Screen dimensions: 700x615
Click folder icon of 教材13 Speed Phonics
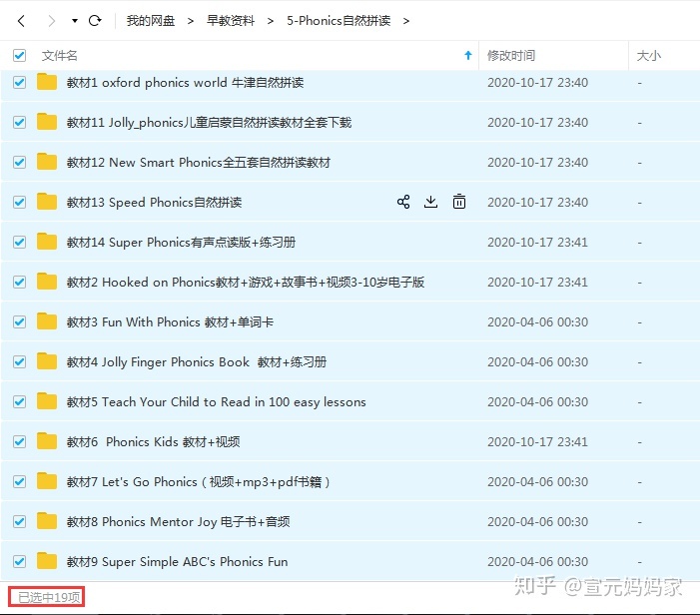coord(47,202)
